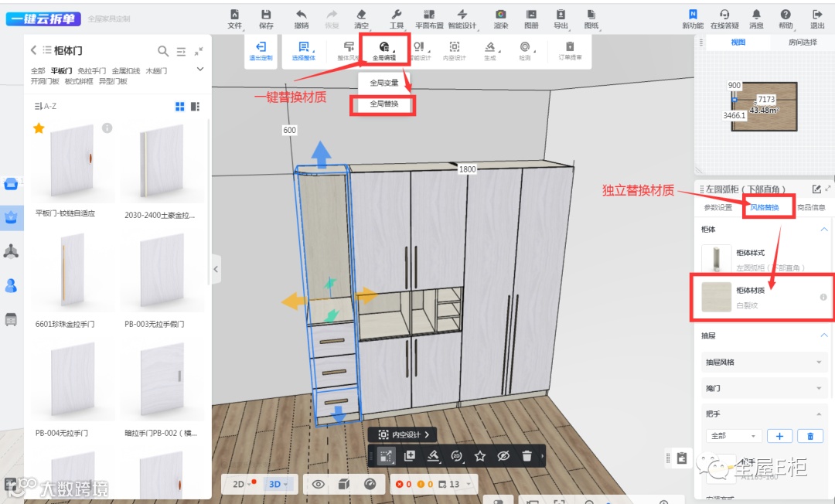The height and width of the screenshot is (504, 835).
Task: Collapse the 抽屉 drawer section
Action: [x=824, y=335]
